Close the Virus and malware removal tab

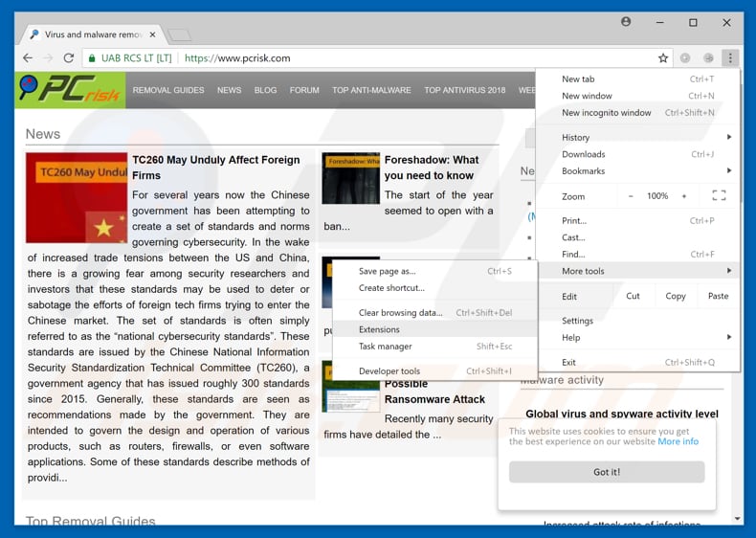(152, 34)
